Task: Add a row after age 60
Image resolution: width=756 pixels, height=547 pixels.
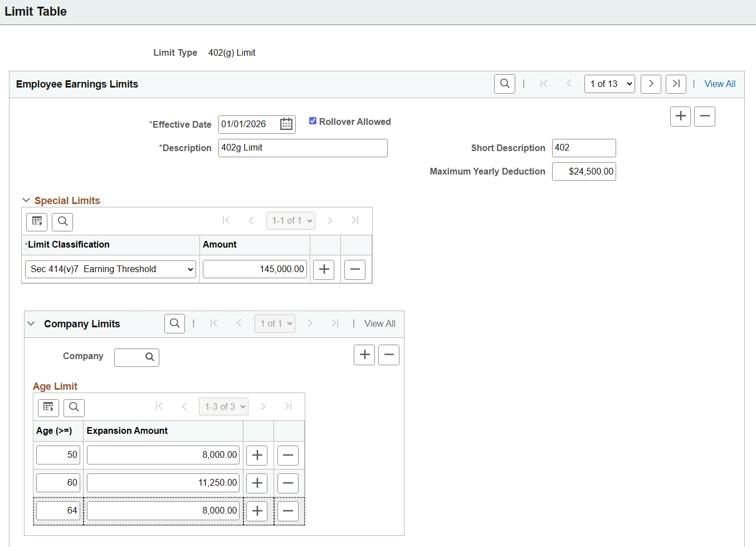Action: pyautogui.click(x=257, y=483)
